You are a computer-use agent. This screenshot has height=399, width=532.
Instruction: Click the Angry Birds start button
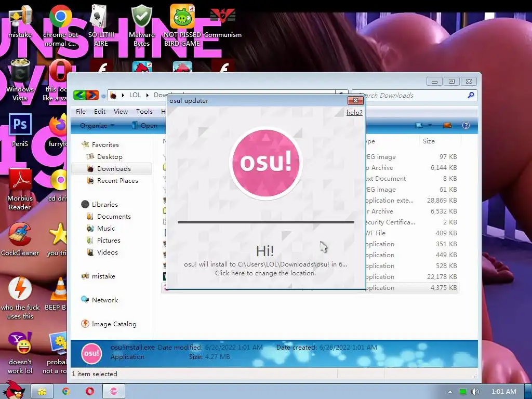14,390
